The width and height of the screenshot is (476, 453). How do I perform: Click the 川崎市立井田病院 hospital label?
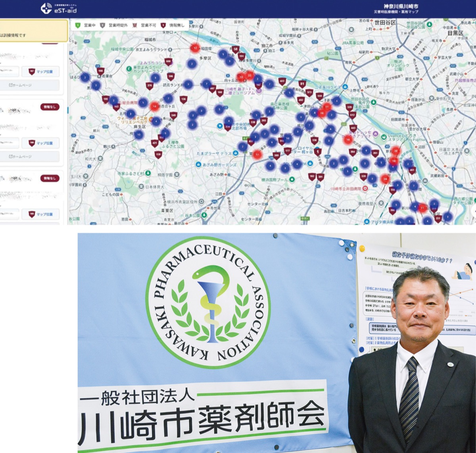[x=345, y=189]
